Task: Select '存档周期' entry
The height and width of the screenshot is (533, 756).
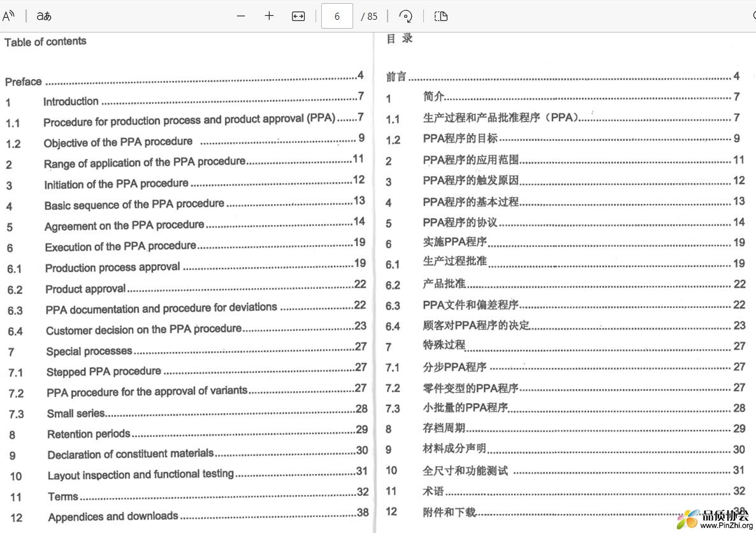Action: [444, 428]
